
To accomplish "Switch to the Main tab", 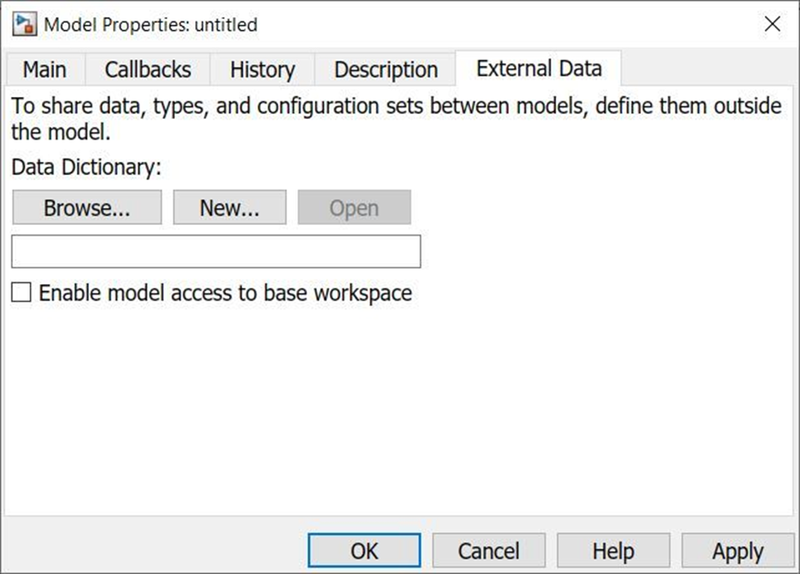I will (x=45, y=69).
